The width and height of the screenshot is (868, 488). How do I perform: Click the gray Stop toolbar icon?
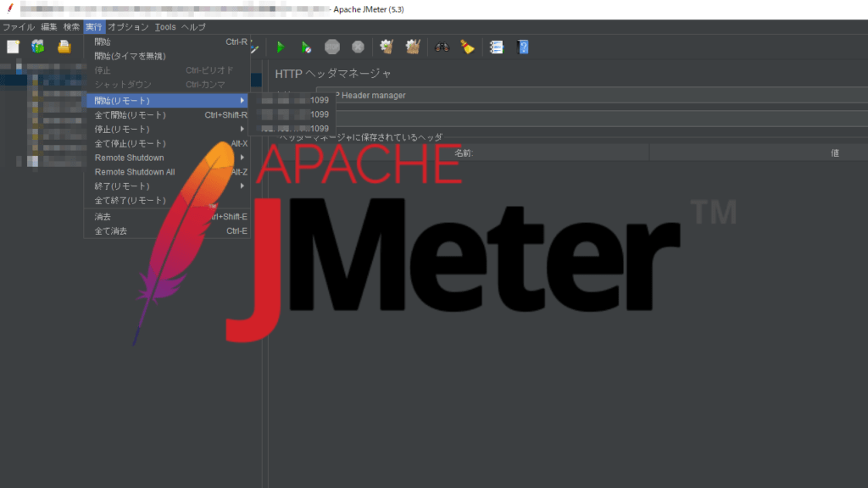click(332, 47)
